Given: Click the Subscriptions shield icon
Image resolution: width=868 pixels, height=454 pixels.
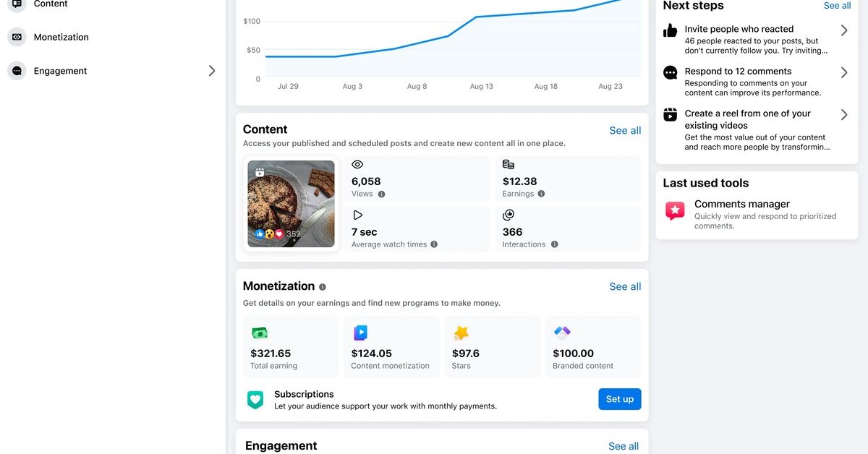Looking at the screenshot, I should (255, 398).
